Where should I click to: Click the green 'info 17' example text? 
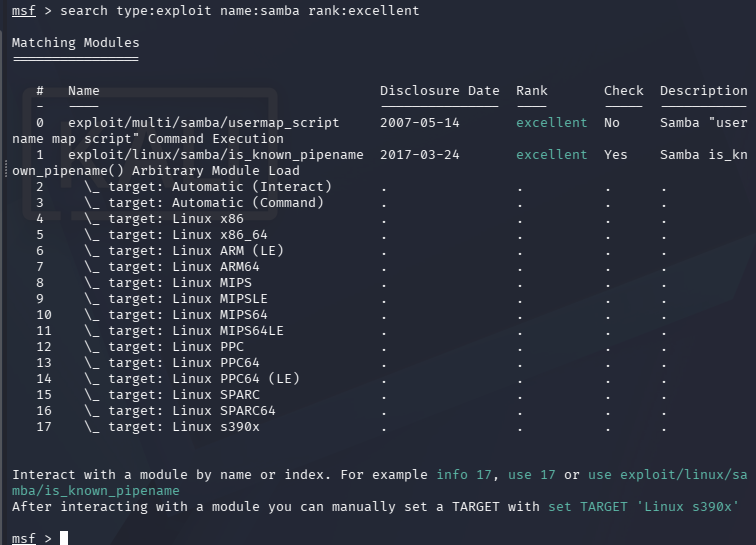pos(463,475)
